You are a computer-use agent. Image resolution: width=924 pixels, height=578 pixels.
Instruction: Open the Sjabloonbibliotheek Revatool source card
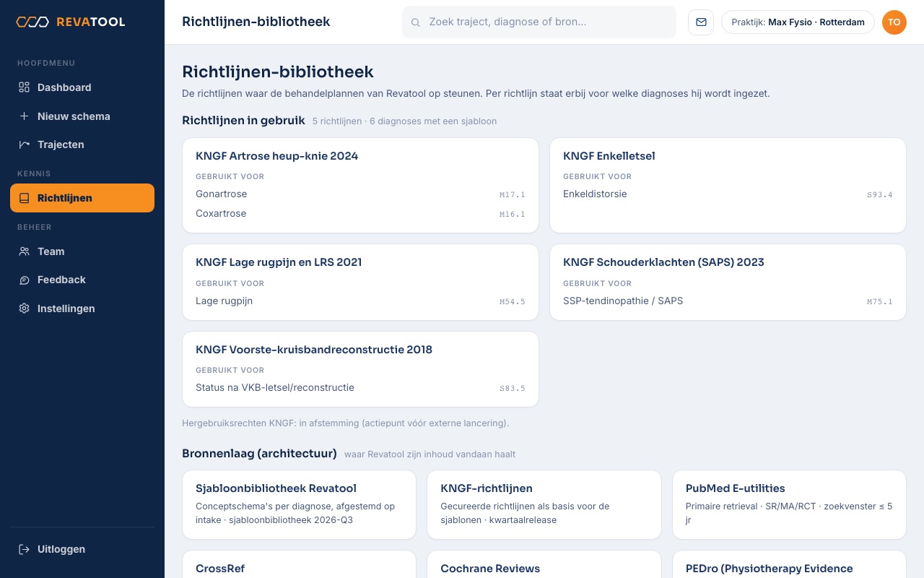tap(299, 505)
